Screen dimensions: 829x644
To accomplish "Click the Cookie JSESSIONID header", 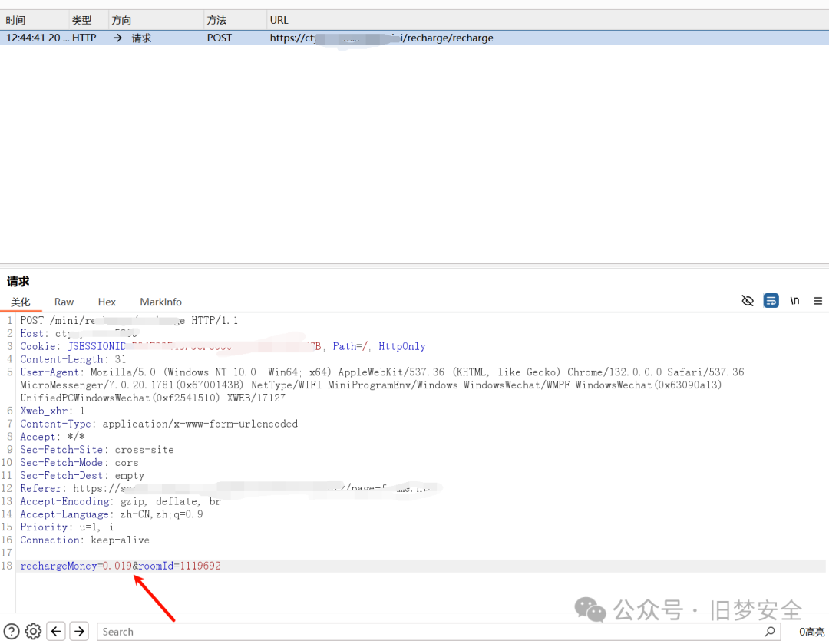I will [x=223, y=346].
